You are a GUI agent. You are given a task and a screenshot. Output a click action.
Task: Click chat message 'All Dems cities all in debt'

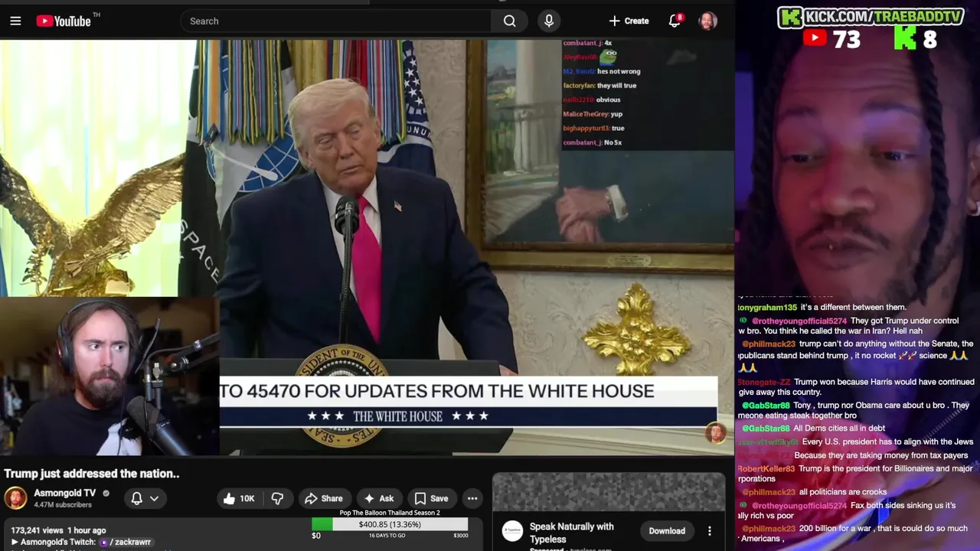(x=839, y=429)
